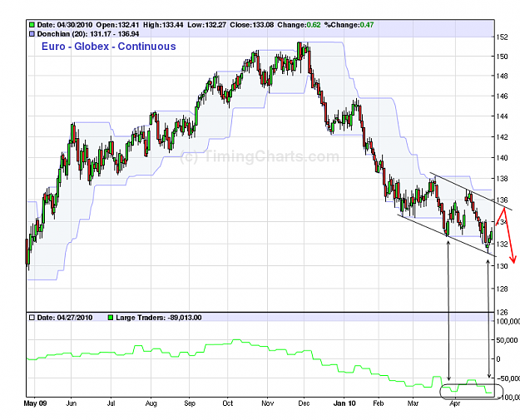The image size is (520, 420).
Task: Click the 'Sep' x-axis label
Action: coord(190,403)
